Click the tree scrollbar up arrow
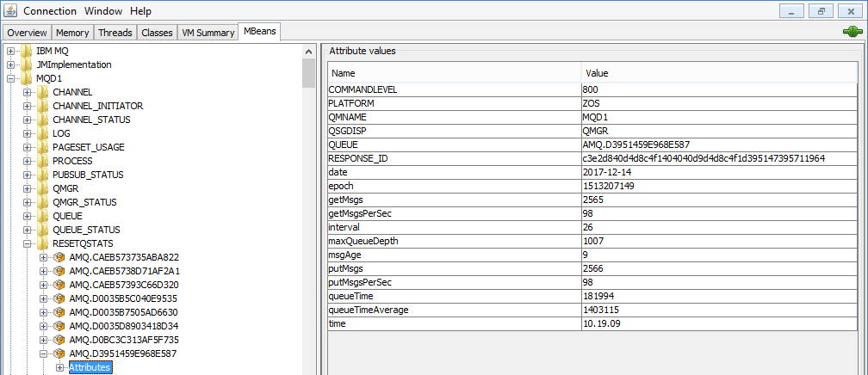 [x=309, y=51]
